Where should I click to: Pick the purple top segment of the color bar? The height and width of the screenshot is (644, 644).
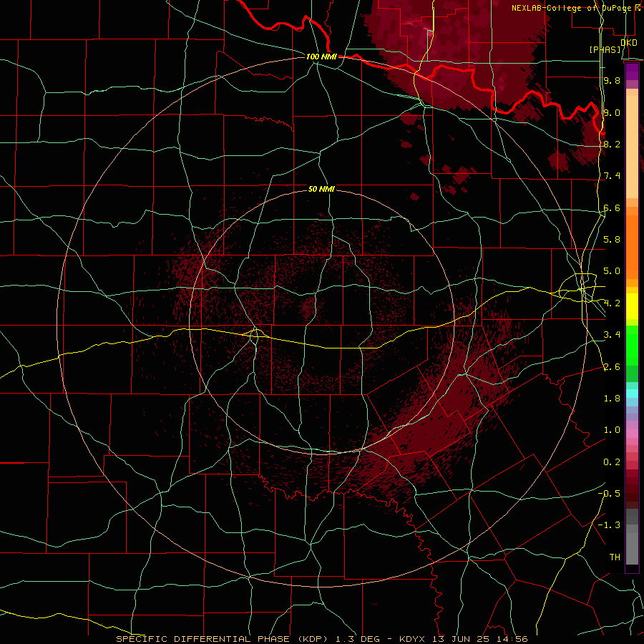click(632, 72)
